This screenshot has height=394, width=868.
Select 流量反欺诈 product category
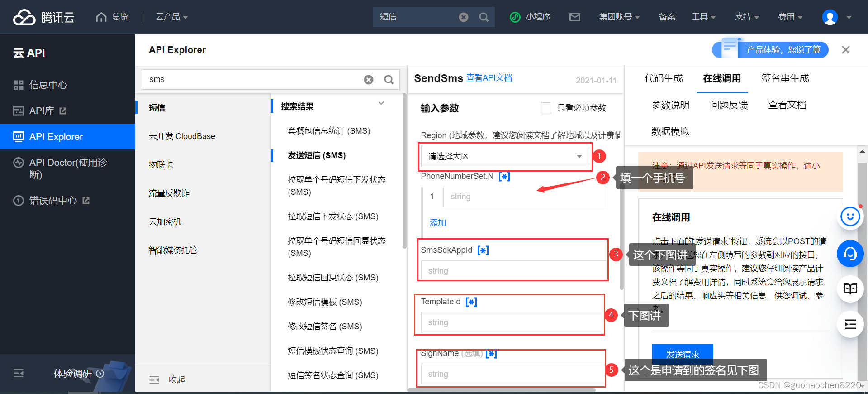pyautogui.click(x=169, y=193)
